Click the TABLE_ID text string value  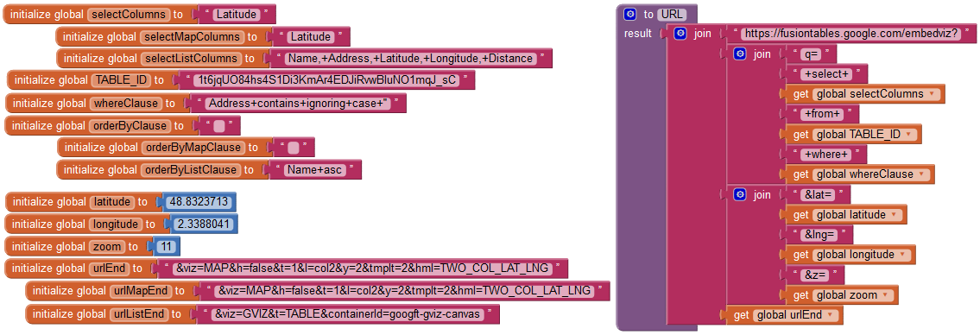click(325, 80)
